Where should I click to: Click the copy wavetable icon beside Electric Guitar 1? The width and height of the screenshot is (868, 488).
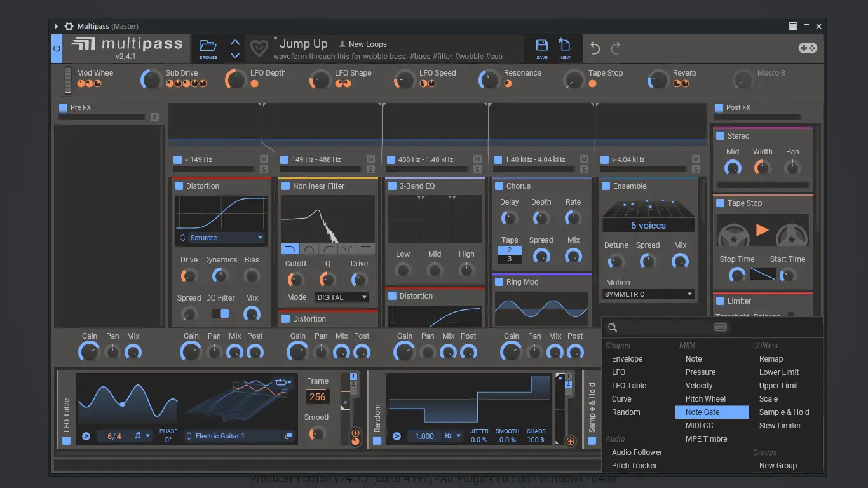click(288, 436)
